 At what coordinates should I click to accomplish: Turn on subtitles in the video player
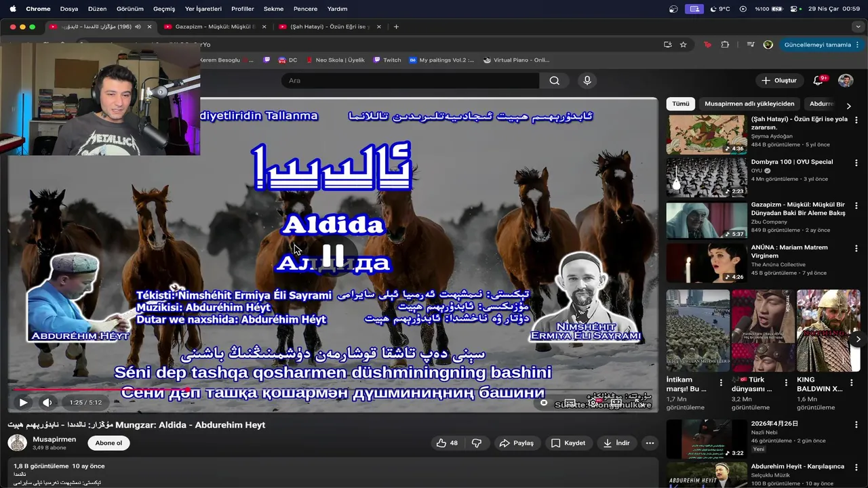point(570,403)
